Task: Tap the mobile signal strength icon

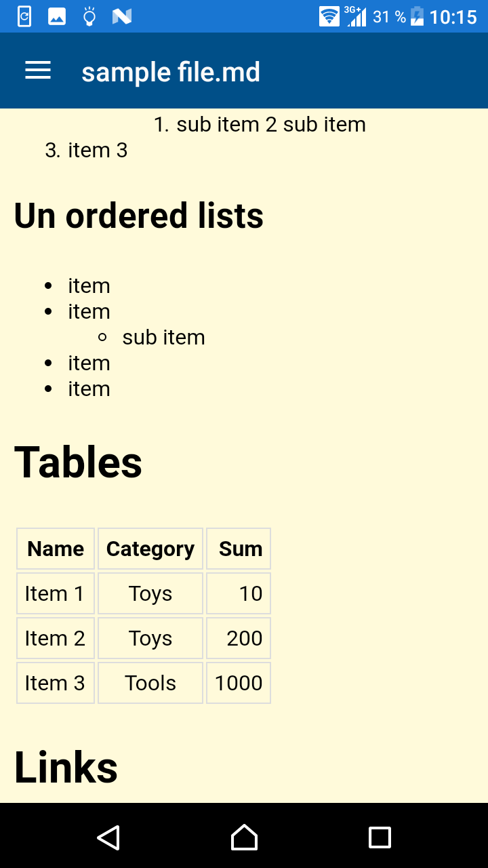Action: coord(355,16)
